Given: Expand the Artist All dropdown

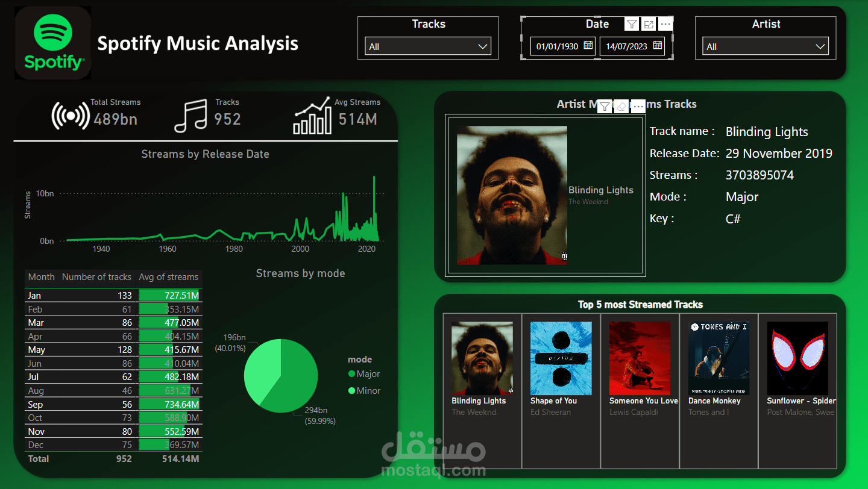Looking at the screenshot, I should pos(820,46).
